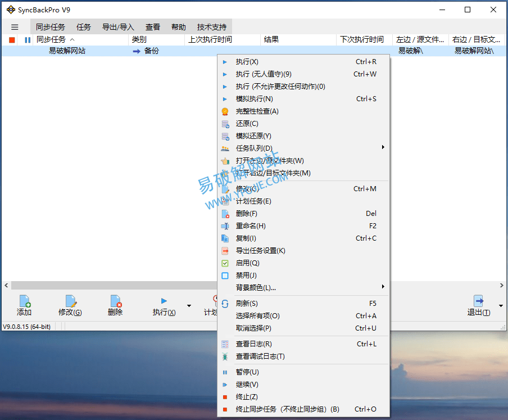
Task: Sort by 上次执行时间 column header
Action: pos(210,40)
